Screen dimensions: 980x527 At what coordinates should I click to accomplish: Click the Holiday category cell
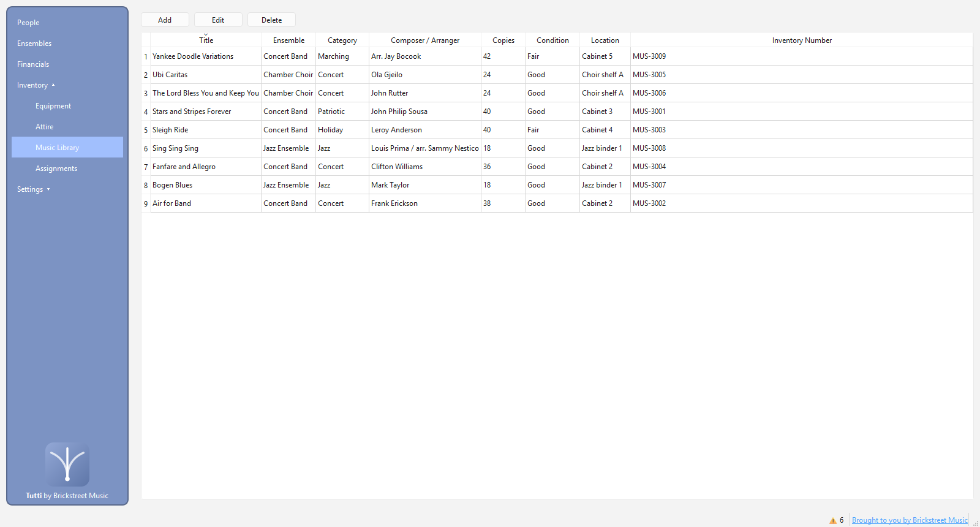(x=342, y=130)
